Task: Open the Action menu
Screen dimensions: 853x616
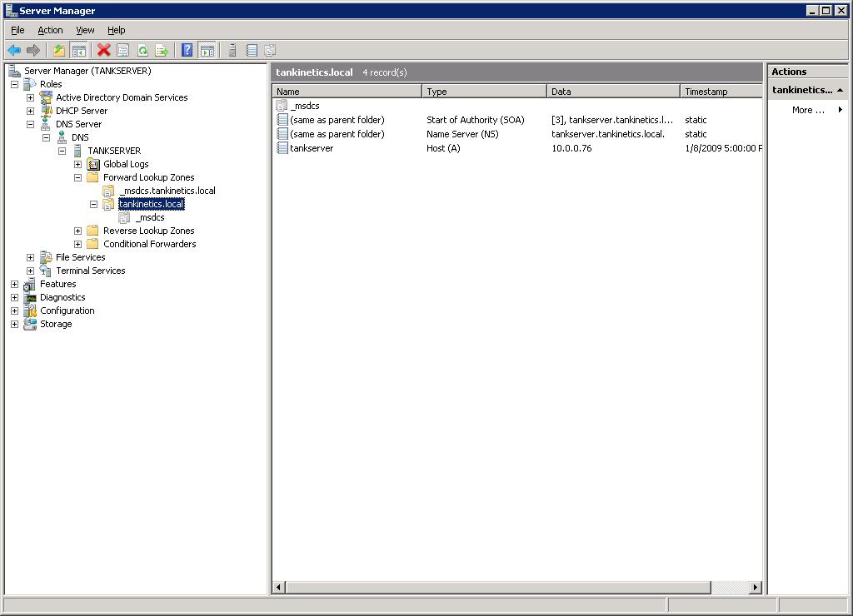Action: [x=50, y=30]
